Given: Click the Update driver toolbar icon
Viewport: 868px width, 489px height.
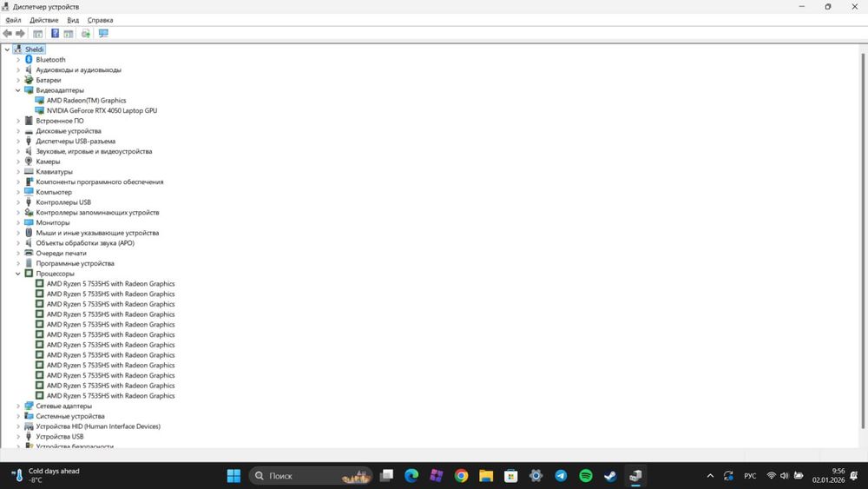Looking at the screenshot, I should [86, 34].
